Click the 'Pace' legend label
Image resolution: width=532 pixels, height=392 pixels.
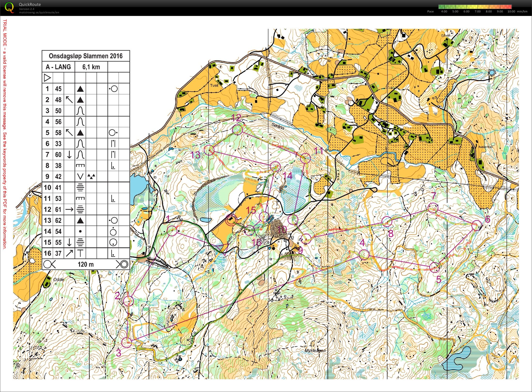coord(430,12)
